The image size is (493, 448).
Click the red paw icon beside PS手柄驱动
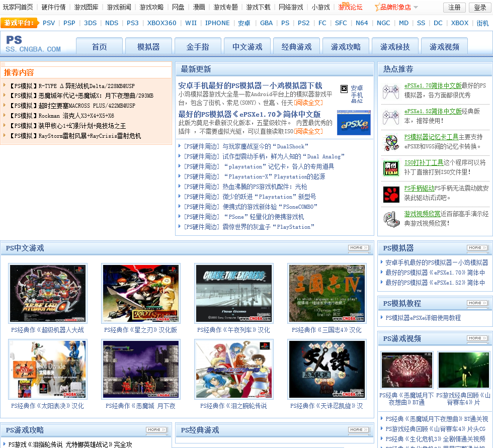pos(391,194)
